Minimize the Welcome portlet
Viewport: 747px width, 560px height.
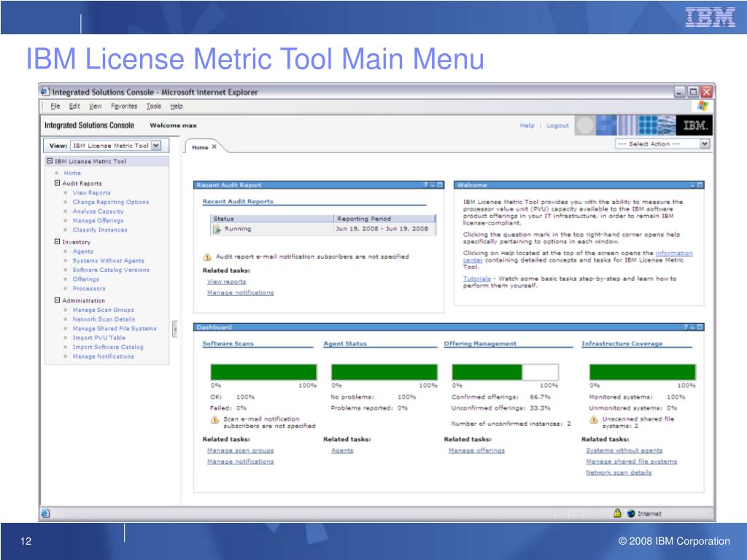click(x=693, y=184)
